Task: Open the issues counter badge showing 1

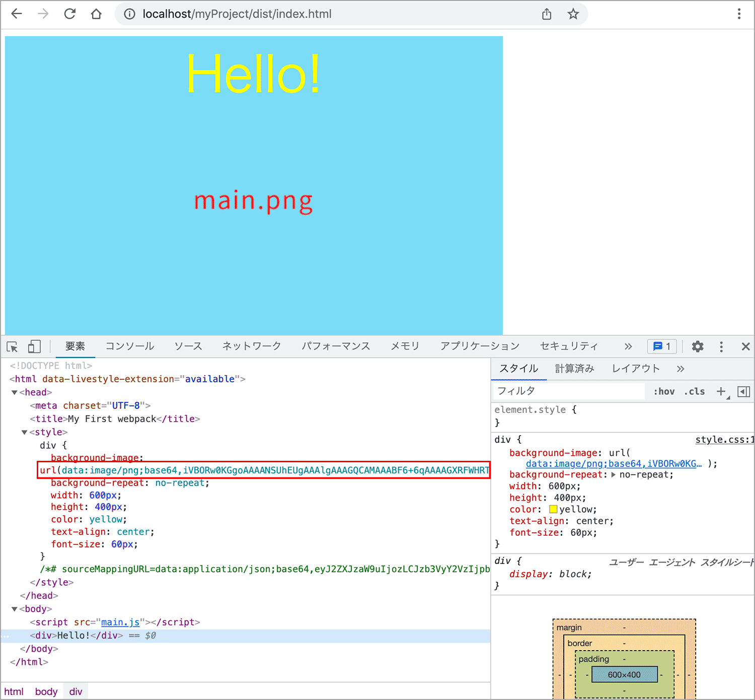Action: (x=662, y=346)
